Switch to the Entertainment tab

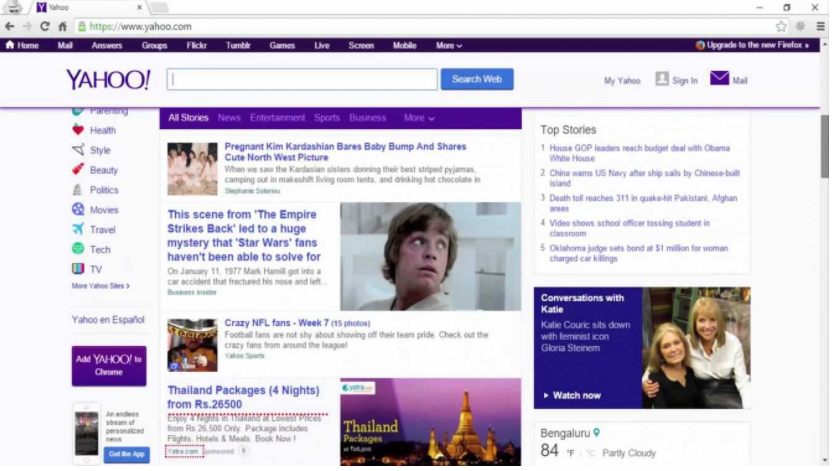click(278, 118)
